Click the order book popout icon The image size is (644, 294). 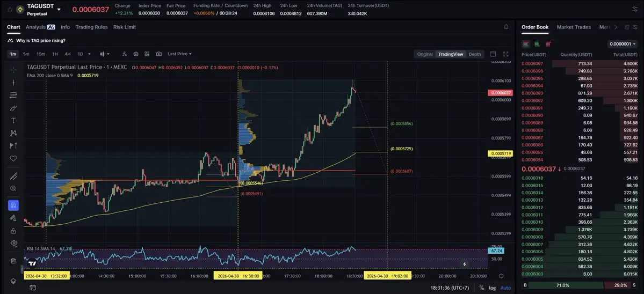[627, 27]
